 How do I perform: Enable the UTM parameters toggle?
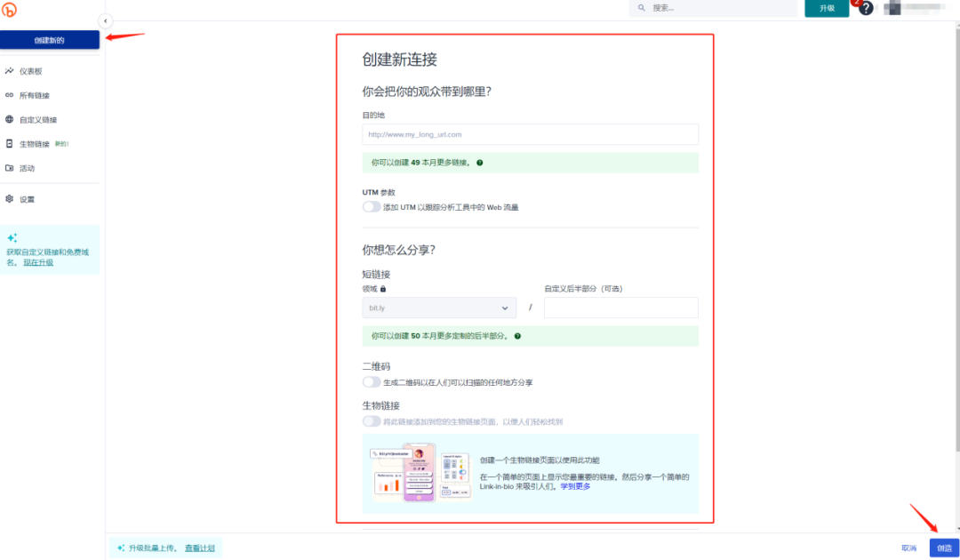372,207
